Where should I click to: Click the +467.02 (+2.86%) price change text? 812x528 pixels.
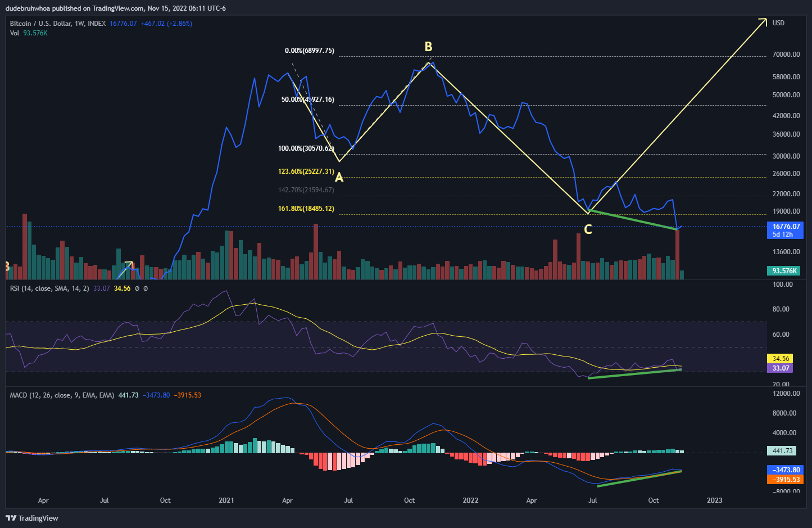point(166,24)
